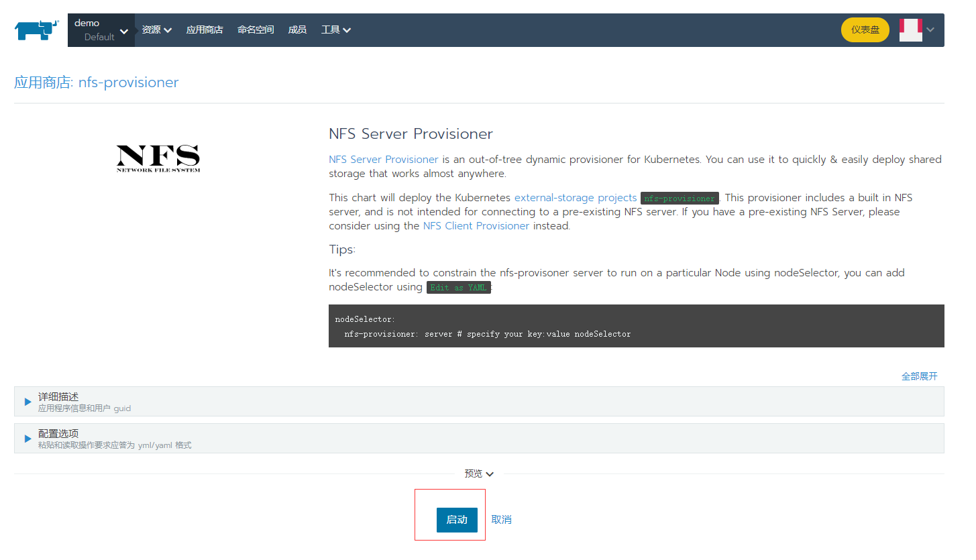This screenshot has height=560, width=976.
Task: Click the Edit as YAML code tag
Action: coord(459,287)
